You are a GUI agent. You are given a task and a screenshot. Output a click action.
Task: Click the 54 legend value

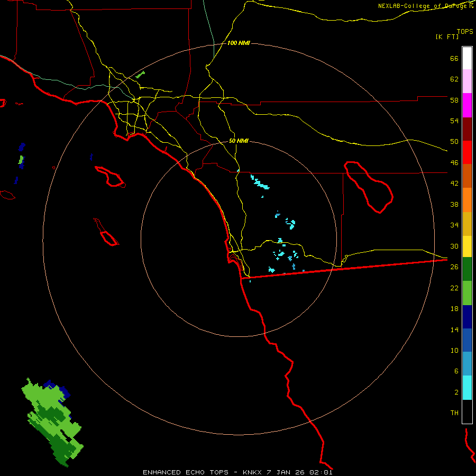tap(454, 121)
